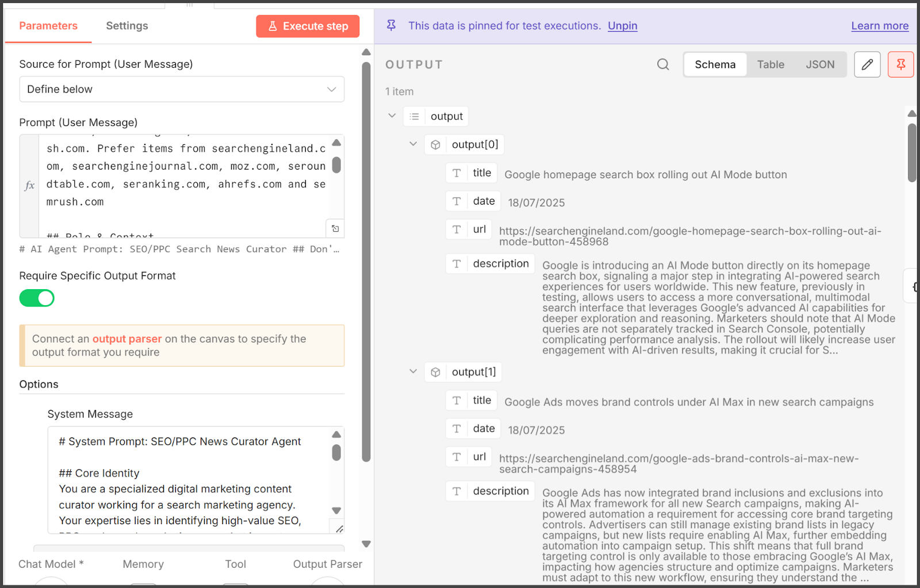Click the flask icon on Execute step
The height and width of the screenshot is (588, 920).
tap(273, 26)
